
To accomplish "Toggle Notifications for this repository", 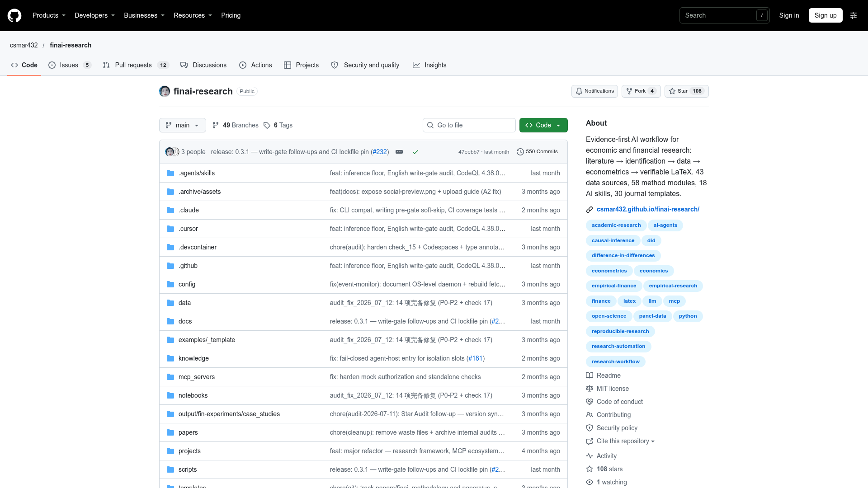I will (594, 91).
